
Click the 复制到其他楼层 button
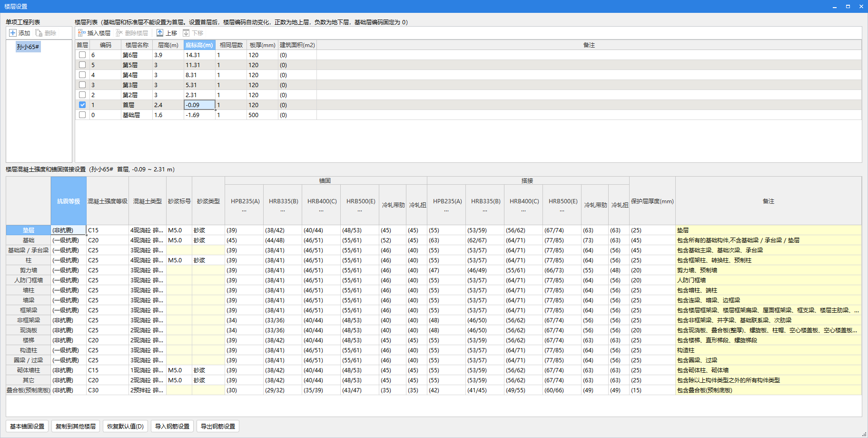[76, 426]
